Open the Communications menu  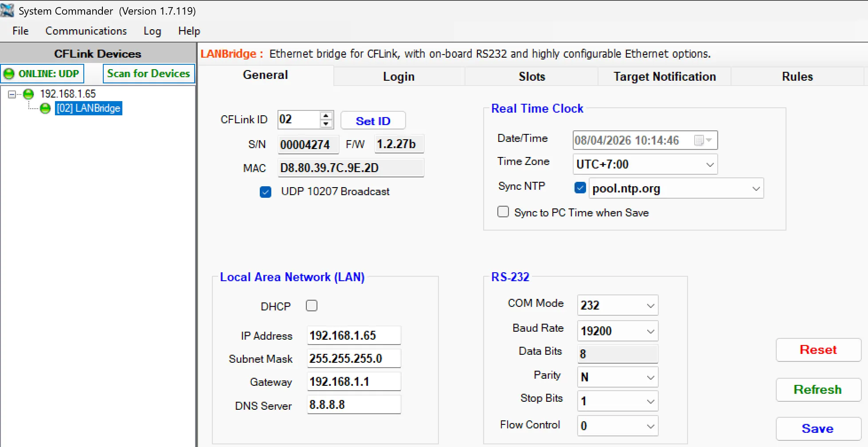pos(86,31)
